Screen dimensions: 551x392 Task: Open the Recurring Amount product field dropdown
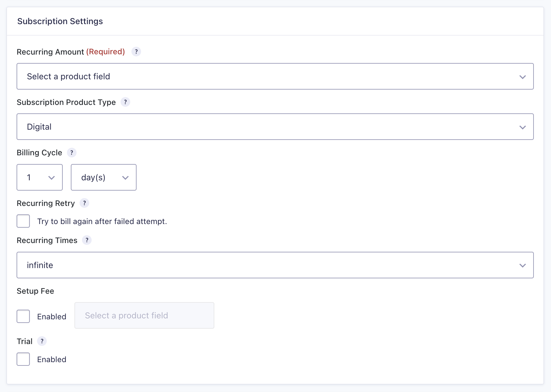tap(275, 76)
